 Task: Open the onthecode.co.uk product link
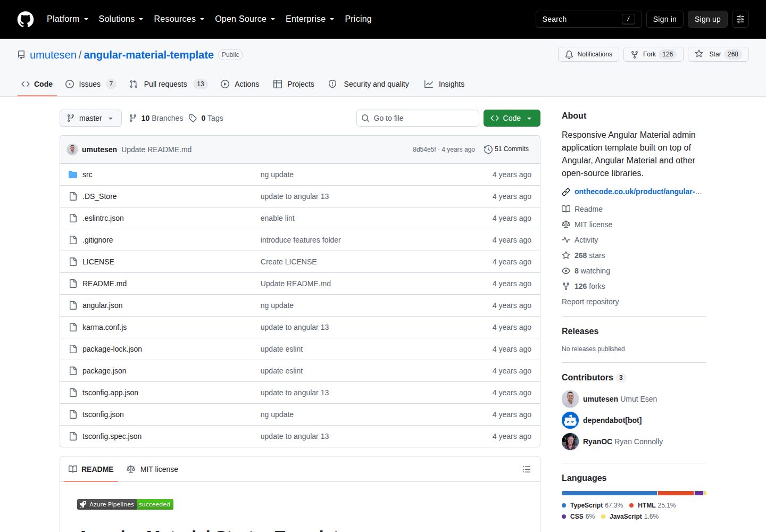click(x=638, y=192)
